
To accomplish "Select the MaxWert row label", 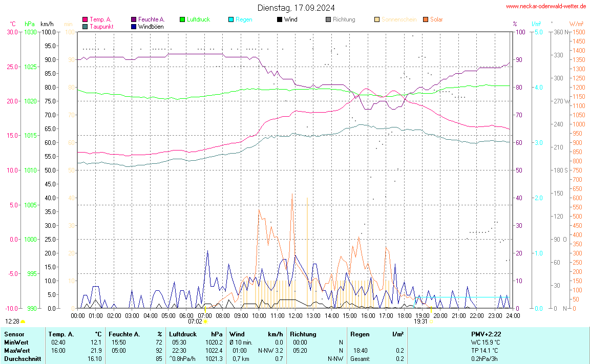I will (16, 350).
